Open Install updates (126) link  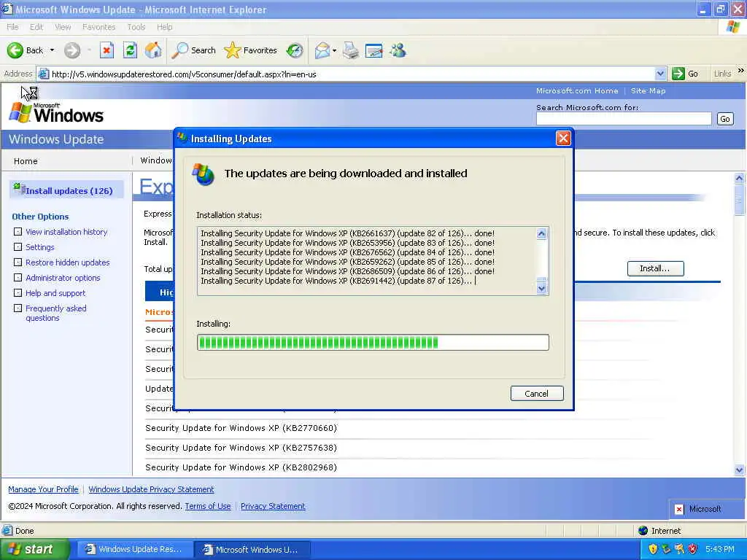(69, 191)
